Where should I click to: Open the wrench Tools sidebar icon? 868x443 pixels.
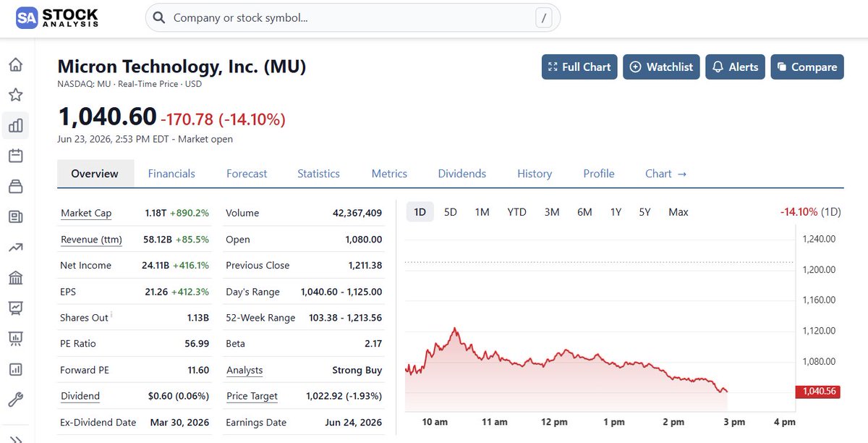15,400
